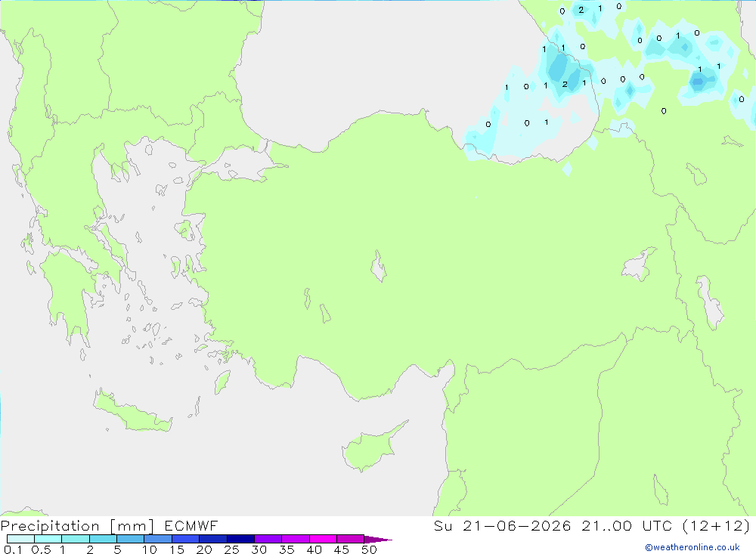756x554 pixels.
Task: Click the '50' legend scale label
Action: 370,549
